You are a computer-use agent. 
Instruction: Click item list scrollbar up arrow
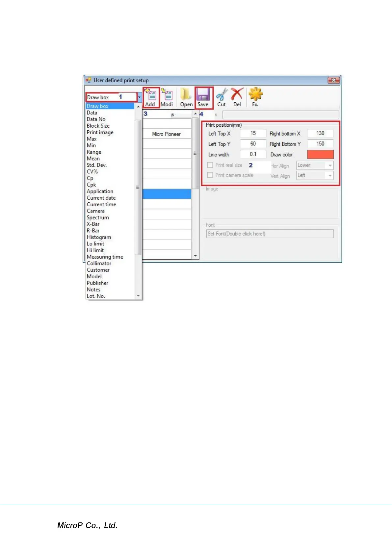(196, 114)
